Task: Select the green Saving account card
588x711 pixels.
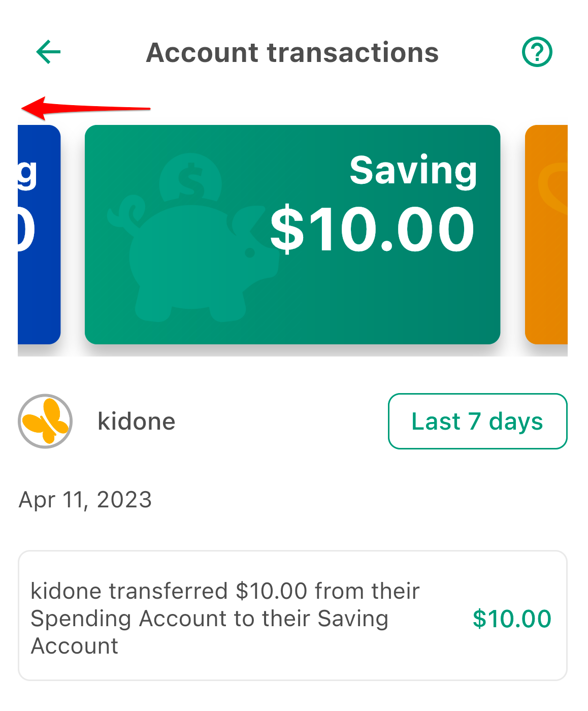Action: (292, 234)
